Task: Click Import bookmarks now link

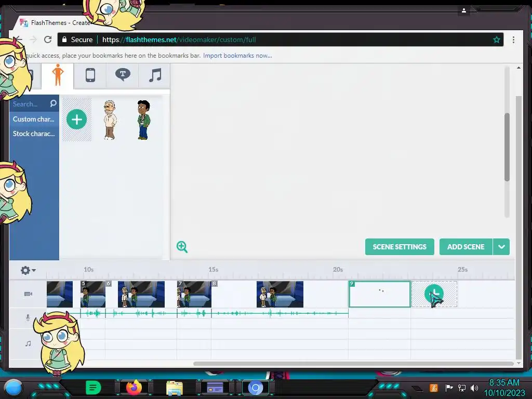Action: 237,56
